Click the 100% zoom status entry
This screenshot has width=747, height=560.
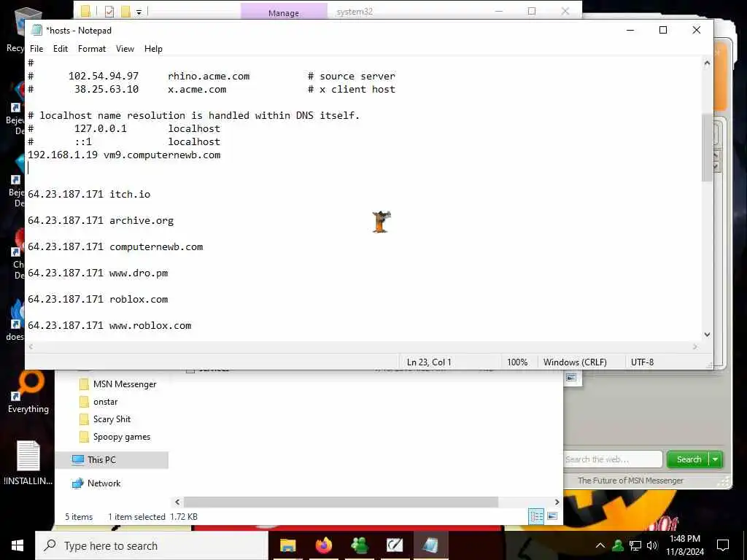pyautogui.click(x=517, y=362)
